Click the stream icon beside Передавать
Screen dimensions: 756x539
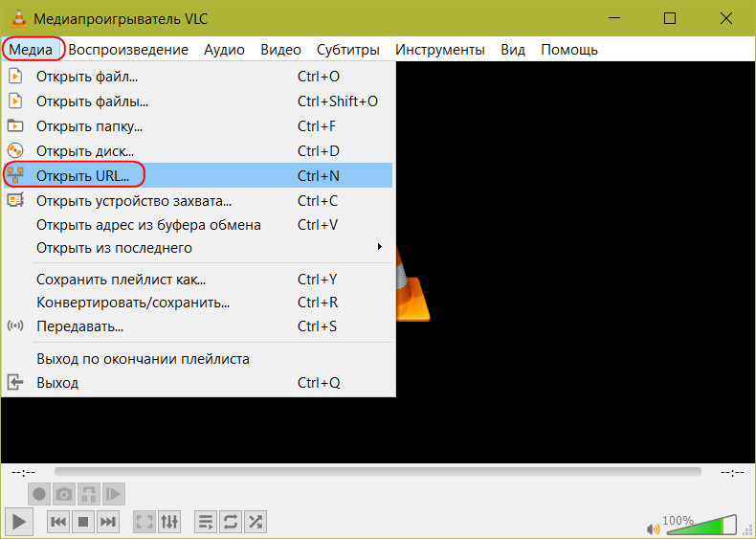(15, 326)
